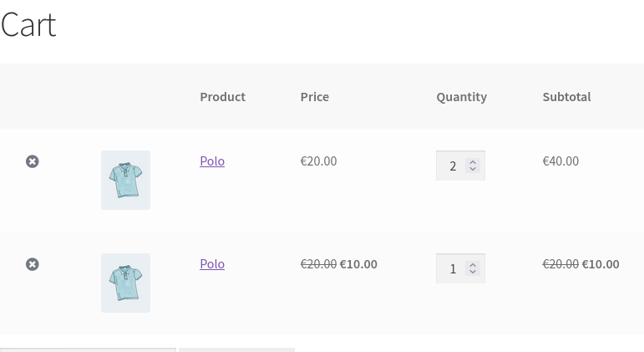The width and height of the screenshot is (644, 352).
Task: Increase quantity of the discounted Polo
Action: click(x=473, y=265)
